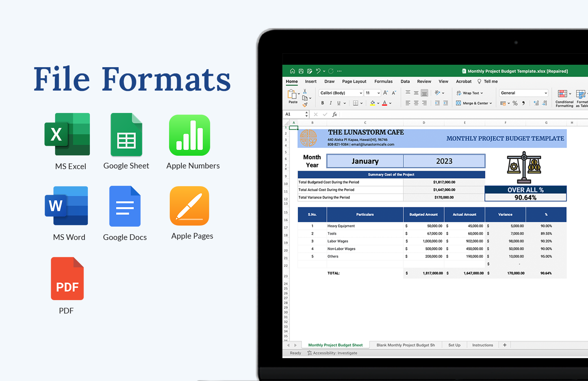Click the Google Docs file format icon
Screen dimensions: 588x381
(125, 206)
